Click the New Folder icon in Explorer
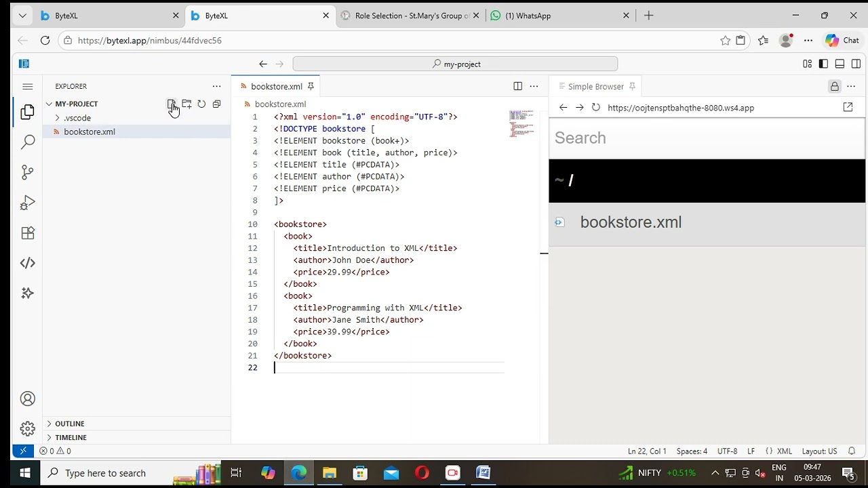Viewport: 868px width, 488px height. [186, 104]
